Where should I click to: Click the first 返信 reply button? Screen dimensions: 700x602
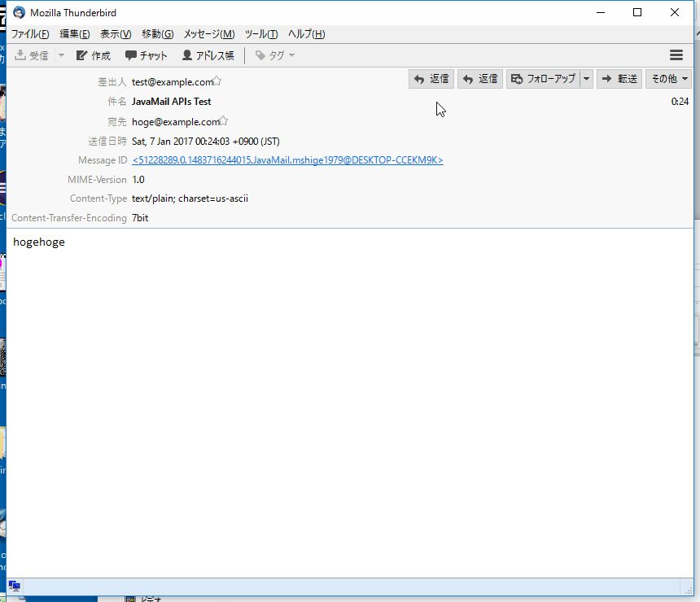431,79
